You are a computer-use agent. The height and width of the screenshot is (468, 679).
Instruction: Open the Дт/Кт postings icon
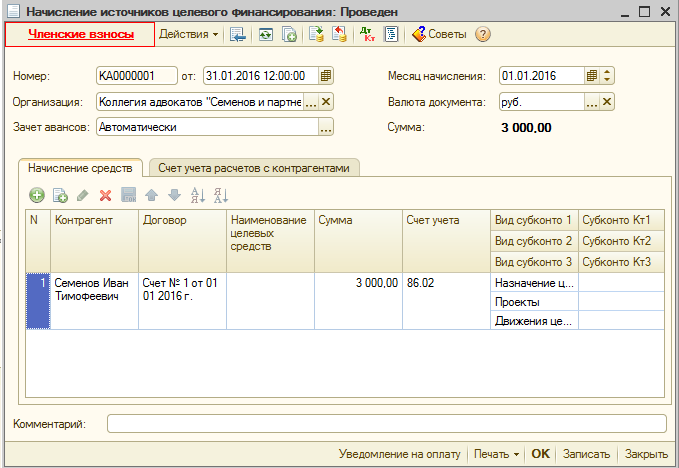click(367, 34)
